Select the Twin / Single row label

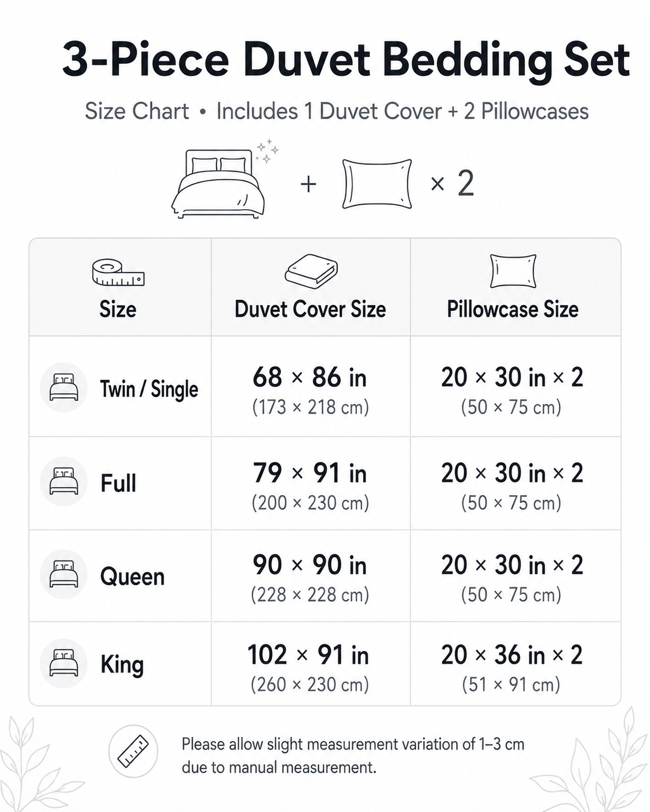[x=149, y=389]
